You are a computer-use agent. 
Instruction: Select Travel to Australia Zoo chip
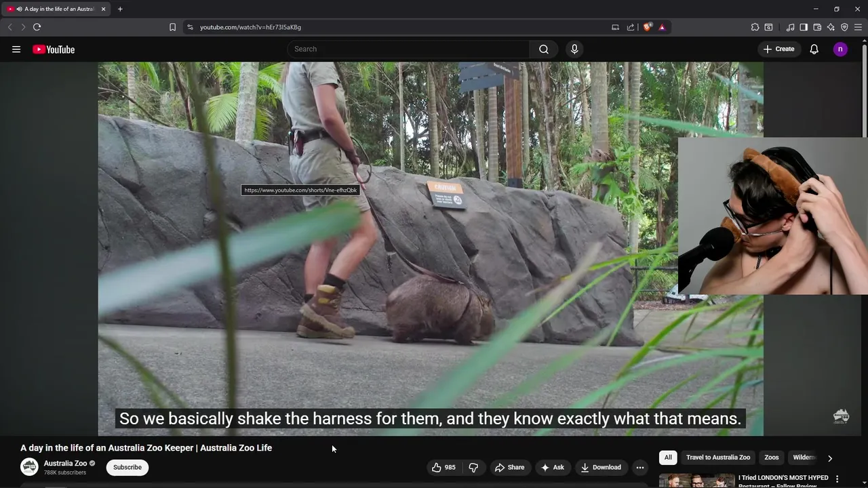(718, 457)
